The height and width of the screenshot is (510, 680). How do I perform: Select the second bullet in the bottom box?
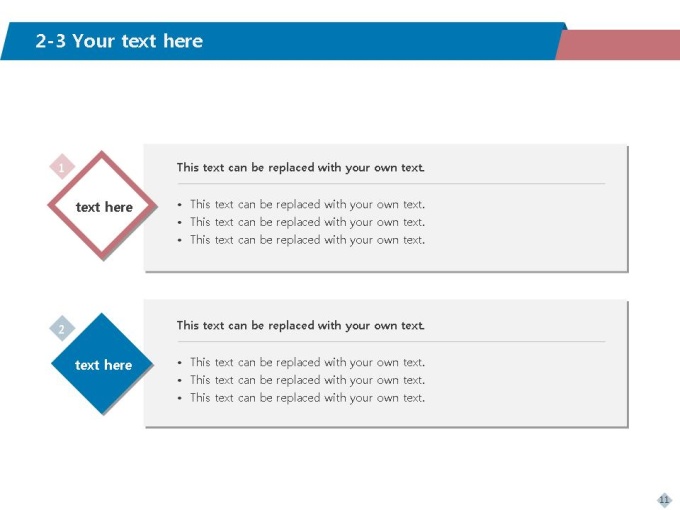click(307, 380)
